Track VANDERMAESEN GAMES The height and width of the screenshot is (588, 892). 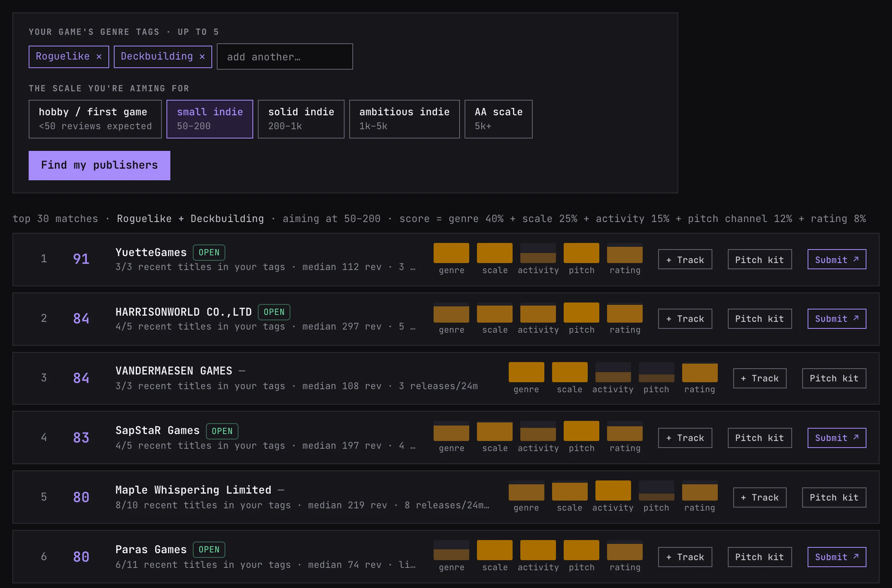760,378
